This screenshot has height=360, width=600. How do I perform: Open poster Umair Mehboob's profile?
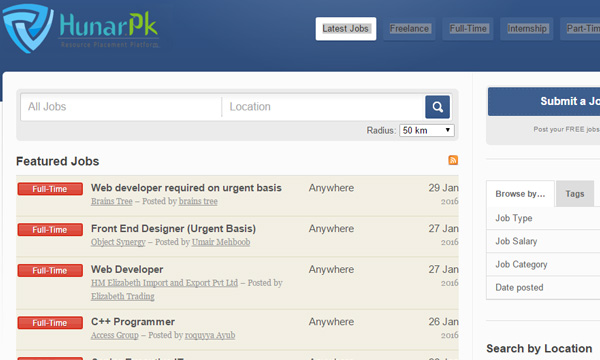click(x=221, y=242)
